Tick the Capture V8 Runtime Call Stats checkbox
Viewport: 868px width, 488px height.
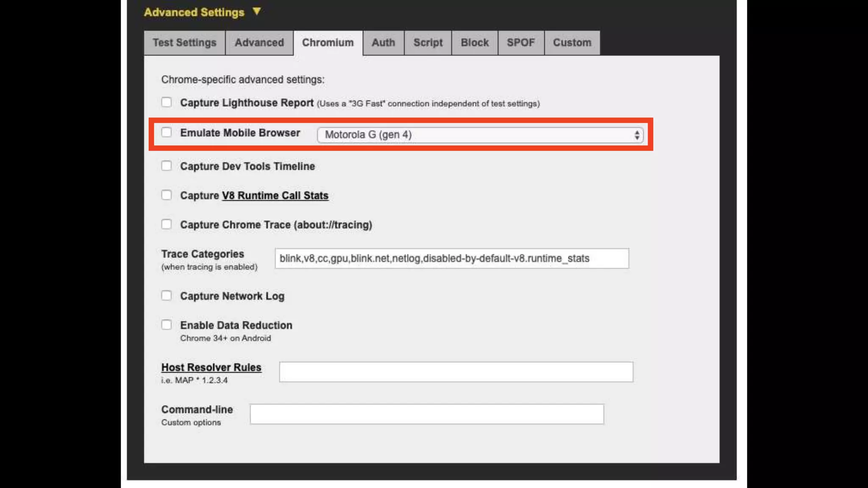pyautogui.click(x=167, y=195)
